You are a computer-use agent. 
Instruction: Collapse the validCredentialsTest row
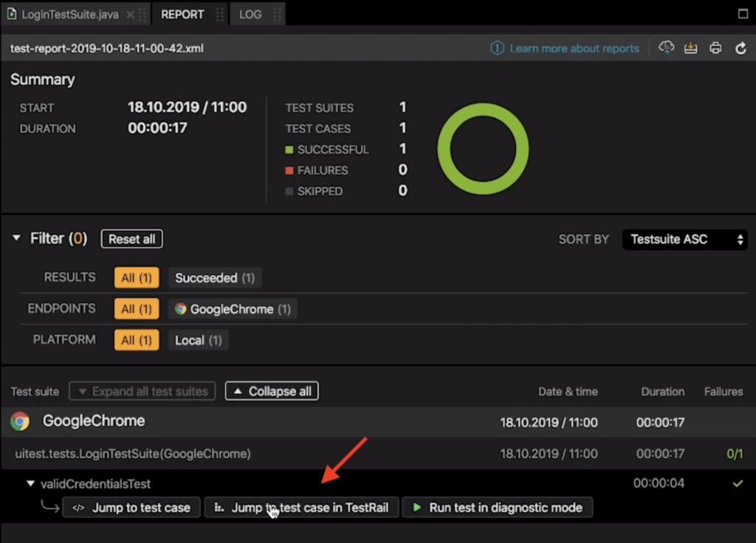pos(30,483)
